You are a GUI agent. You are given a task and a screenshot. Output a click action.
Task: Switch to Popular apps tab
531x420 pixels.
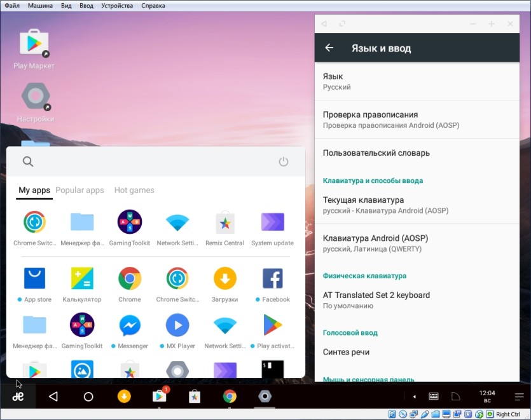pos(79,190)
